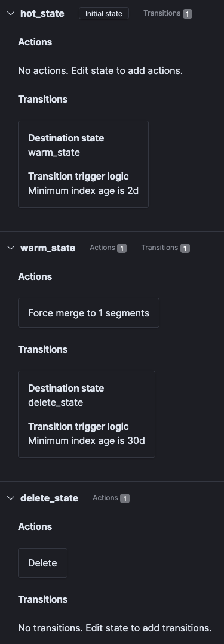Click Minimum index age is 2d text
The width and height of the screenshot is (224, 644).
click(83, 190)
